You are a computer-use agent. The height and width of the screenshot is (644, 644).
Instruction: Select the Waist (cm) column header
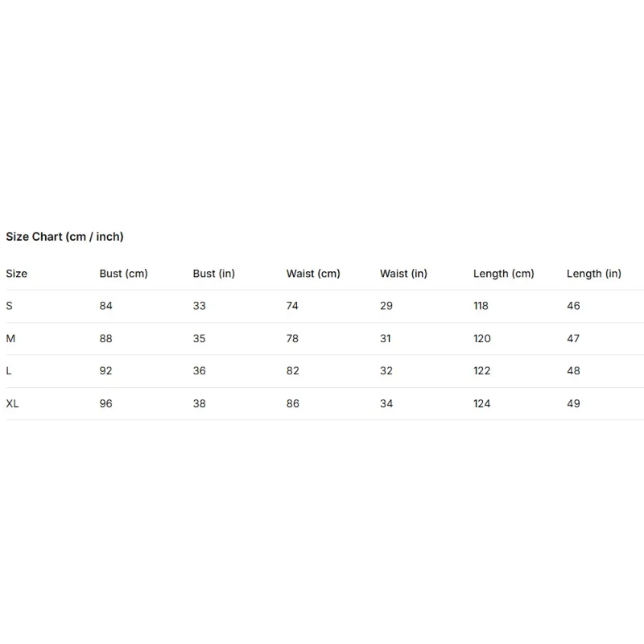pos(313,274)
